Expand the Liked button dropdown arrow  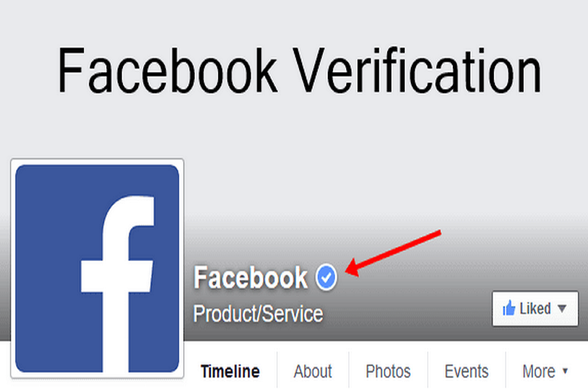click(562, 309)
